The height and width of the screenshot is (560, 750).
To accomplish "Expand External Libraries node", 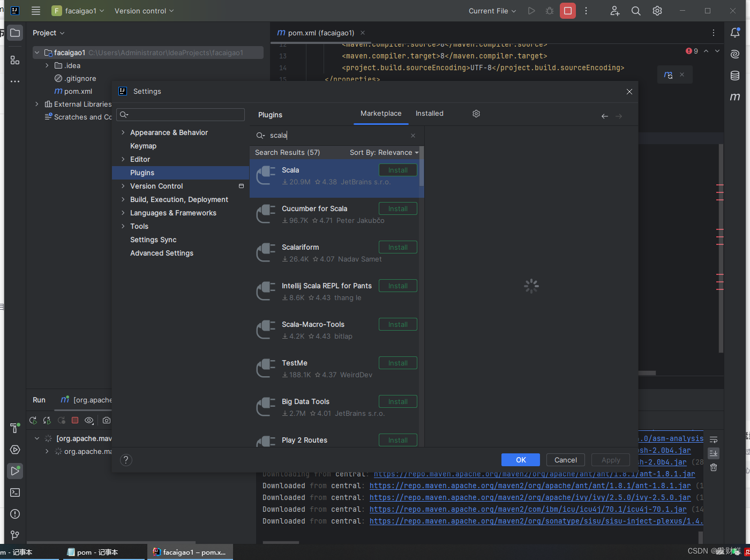I will coord(36,104).
